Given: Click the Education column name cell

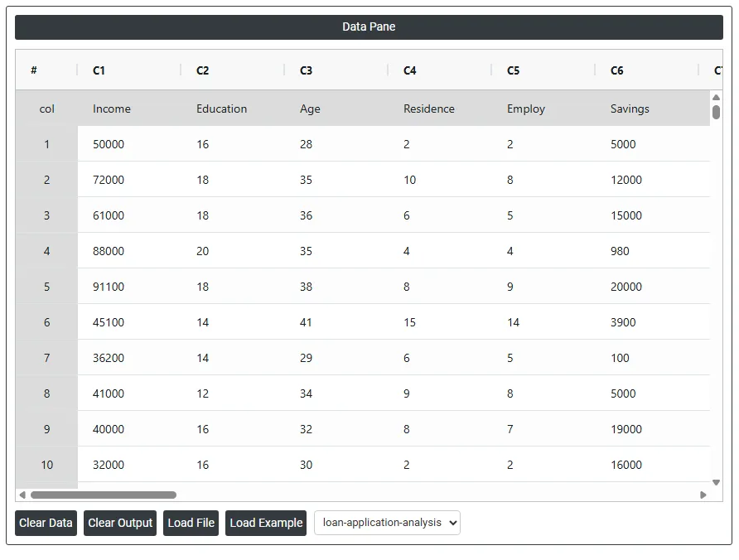Looking at the screenshot, I should [233, 109].
